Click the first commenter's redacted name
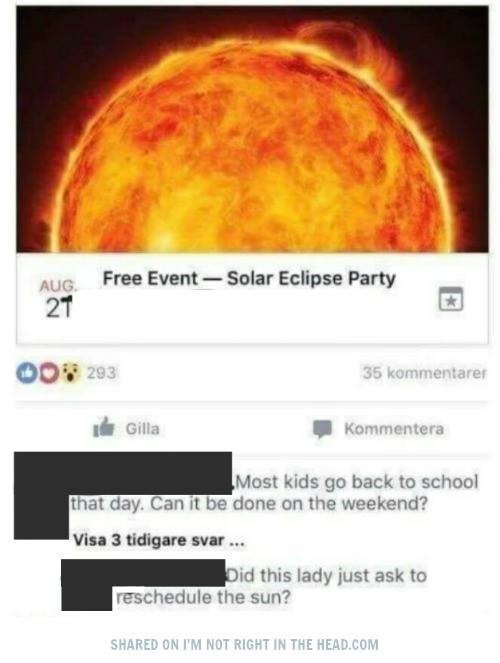Viewport: 500px width, 663px height. tap(150, 473)
